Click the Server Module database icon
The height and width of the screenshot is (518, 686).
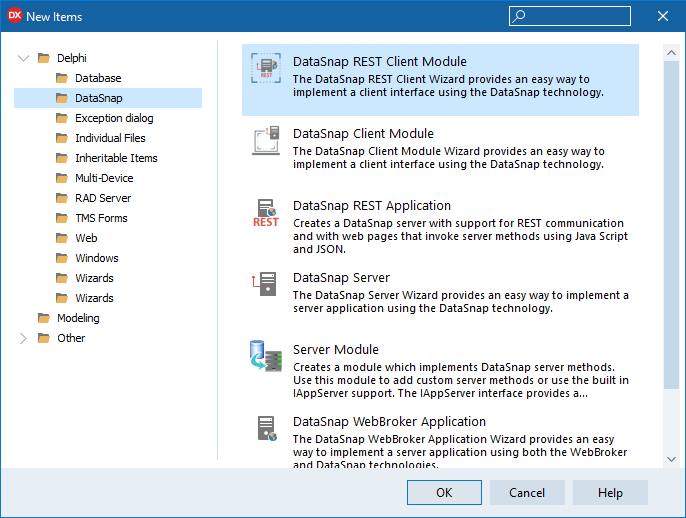[x=266, y=357]
